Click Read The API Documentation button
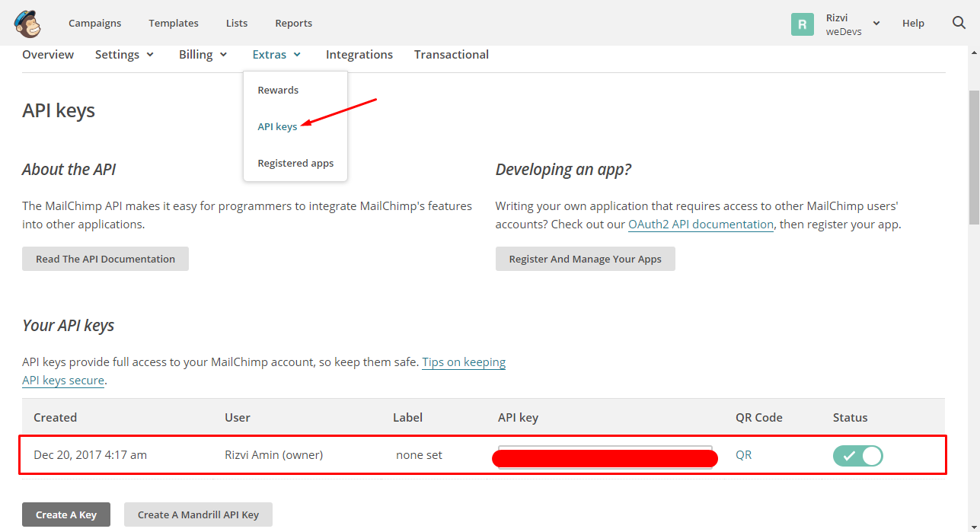 (105, 259)
